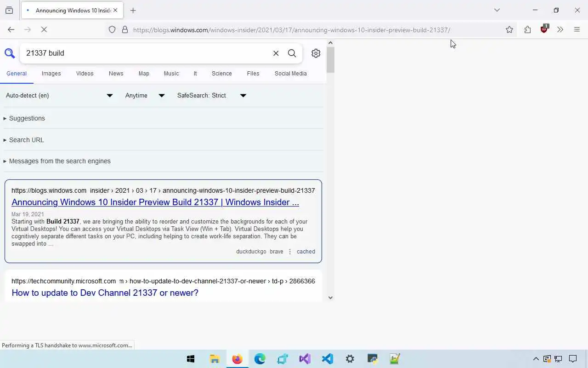Open File Explorer from the taskbar
The image size is (588, 368).
coord(215,359)
